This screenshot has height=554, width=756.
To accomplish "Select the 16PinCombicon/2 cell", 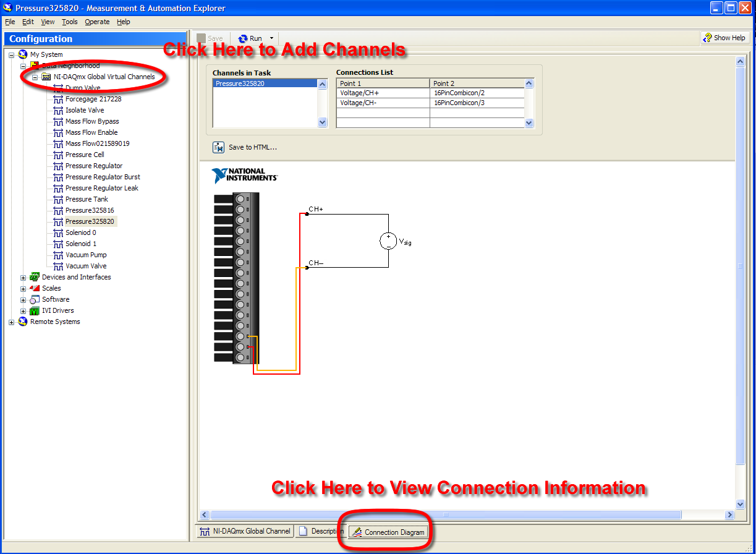I will [x=477, y=93].
